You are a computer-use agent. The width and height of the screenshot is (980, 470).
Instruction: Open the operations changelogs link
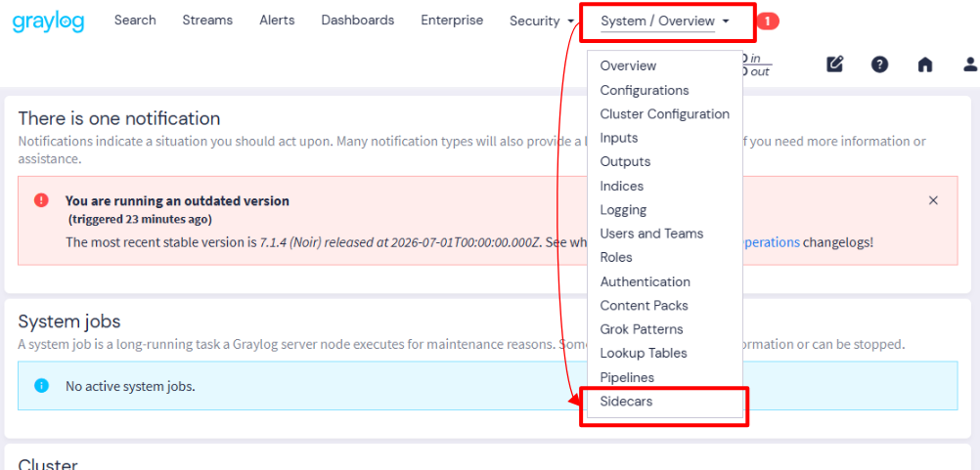tap(772, 242)
